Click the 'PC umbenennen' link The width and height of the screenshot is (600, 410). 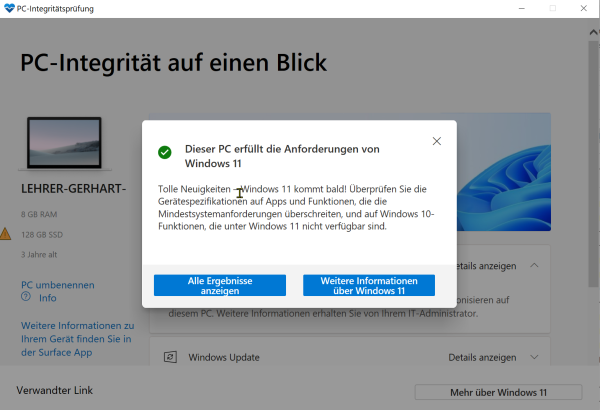(x=55, y=285)
